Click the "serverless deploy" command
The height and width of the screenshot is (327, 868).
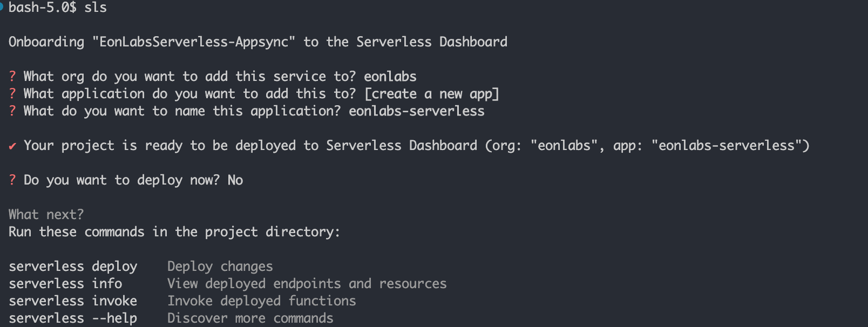pyautogui.click(x=73, y=267)
